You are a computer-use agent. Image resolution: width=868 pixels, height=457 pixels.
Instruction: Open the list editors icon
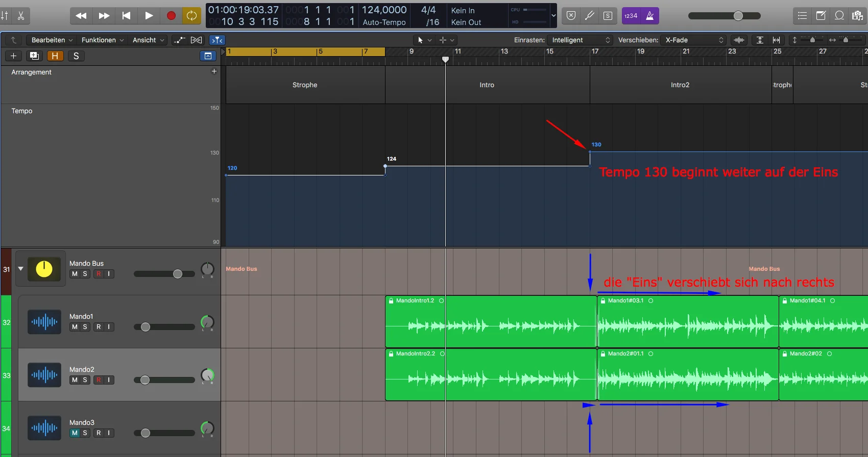[x=803, y=16]
